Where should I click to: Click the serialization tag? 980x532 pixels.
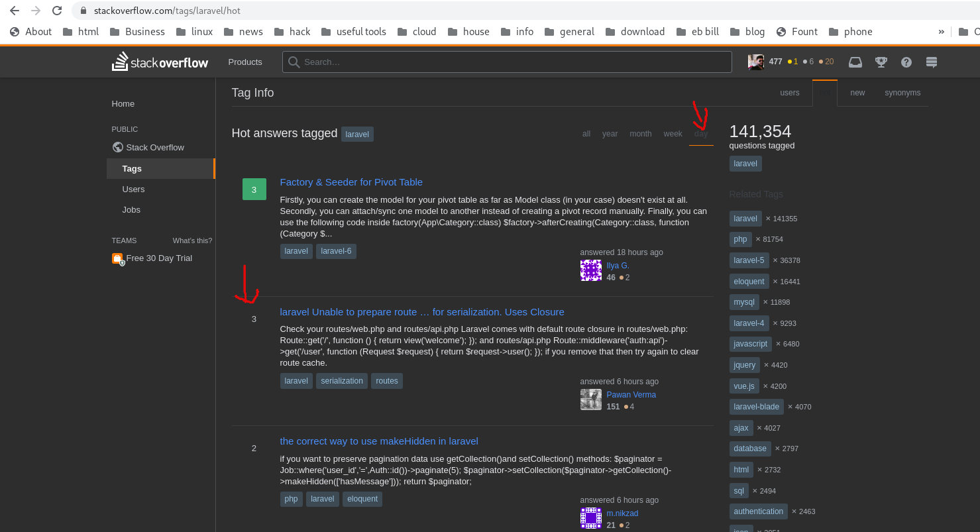point(342,381)
